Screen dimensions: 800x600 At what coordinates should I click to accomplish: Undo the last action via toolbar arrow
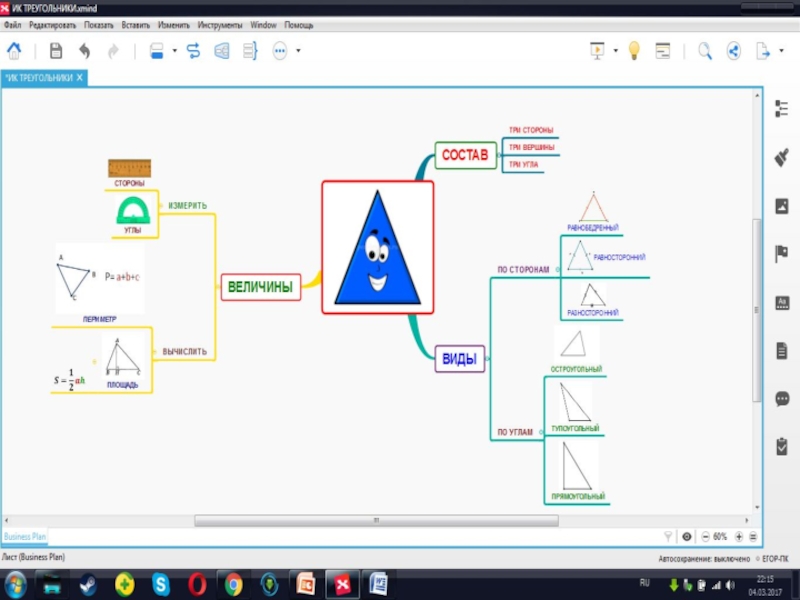[x=84, y=51]
